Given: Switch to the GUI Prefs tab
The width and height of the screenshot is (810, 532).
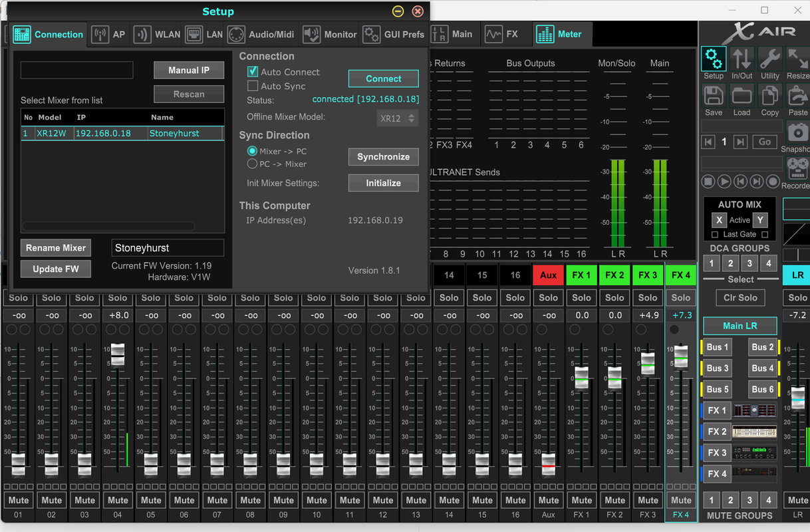Looking at the screenshot, I should 394,35.
